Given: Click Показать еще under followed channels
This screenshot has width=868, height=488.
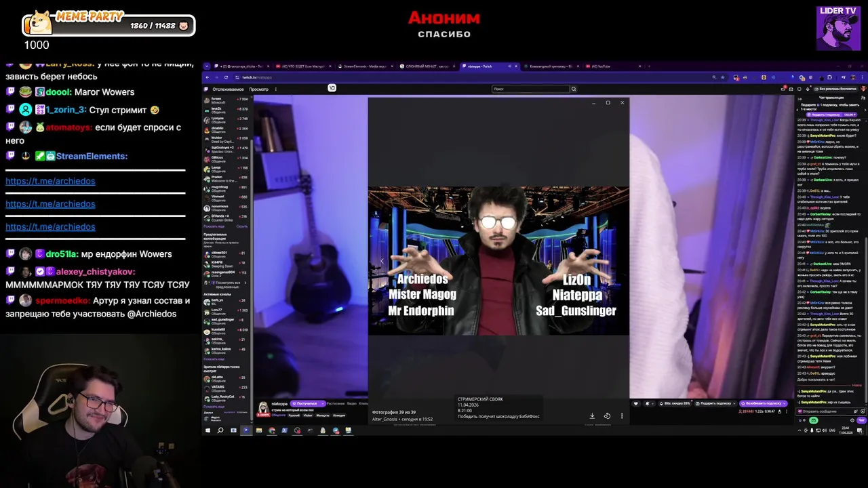Looking at the screenshot, I should tap(214, 226).
